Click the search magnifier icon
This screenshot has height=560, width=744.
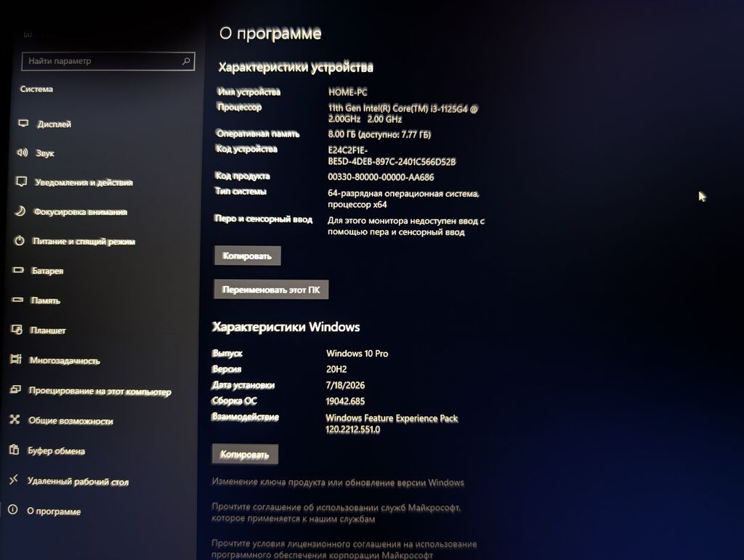[x=186, y=61]
